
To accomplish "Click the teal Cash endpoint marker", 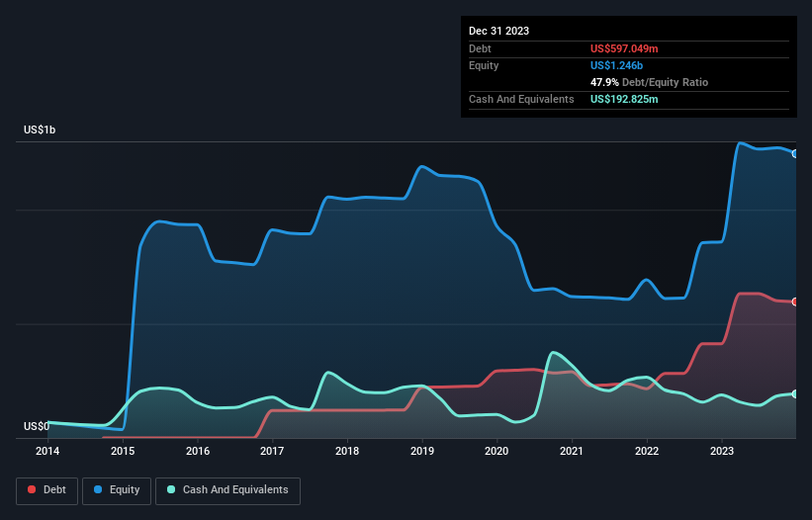I will (x=794, y=393).
